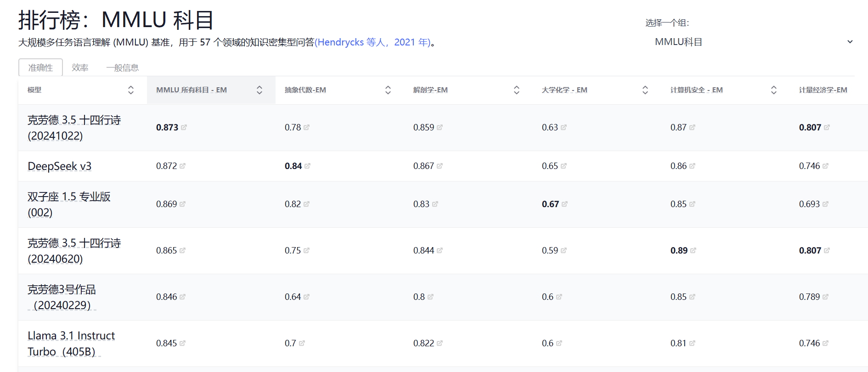Click the 0.81 security score for Llama

click(x=678, y=343)
